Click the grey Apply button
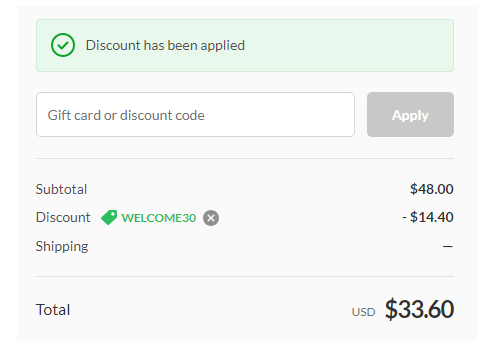Viewport: 500px width, 361px height. (x=410, y=114)
